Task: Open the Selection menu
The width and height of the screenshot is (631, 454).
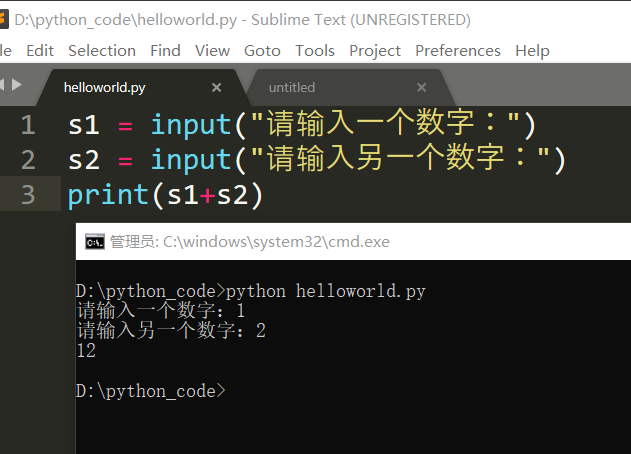Action: pyautogui.click(x=102, y=51)
